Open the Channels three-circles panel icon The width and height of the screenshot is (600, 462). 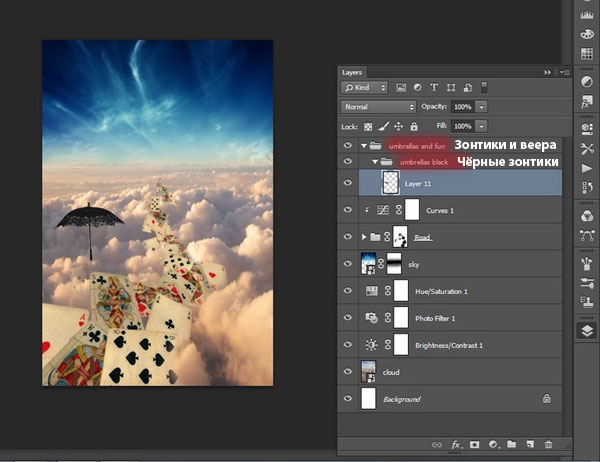pyautogui.click(x=587, y=216)
